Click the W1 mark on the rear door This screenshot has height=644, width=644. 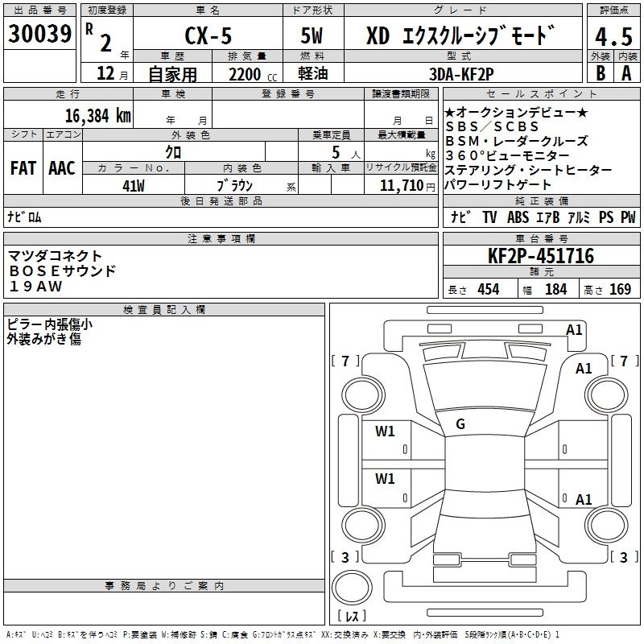click(x=385, y=478)
